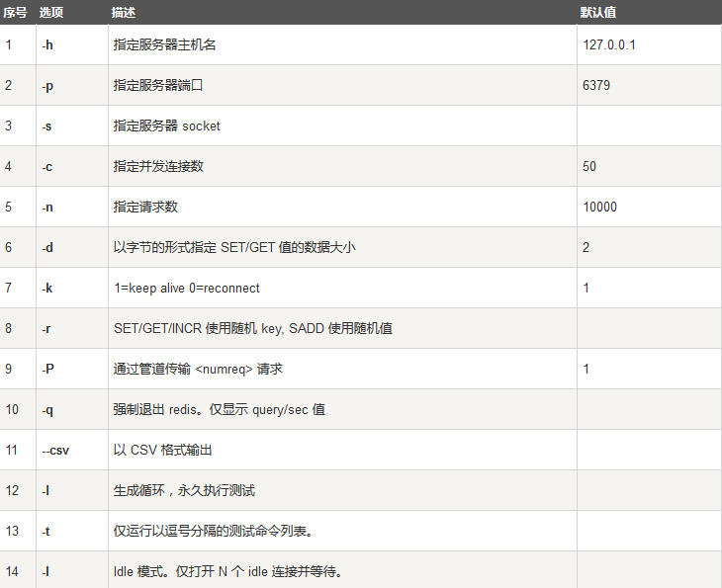Click the 描述 column header
This screenshot has height=588, width=722.
(123, 13)
